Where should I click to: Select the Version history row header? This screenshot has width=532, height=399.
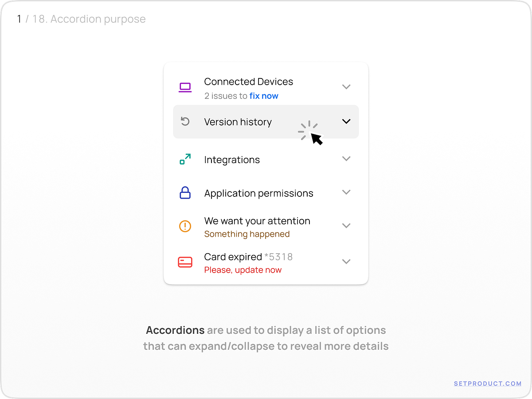pos(238,121)
